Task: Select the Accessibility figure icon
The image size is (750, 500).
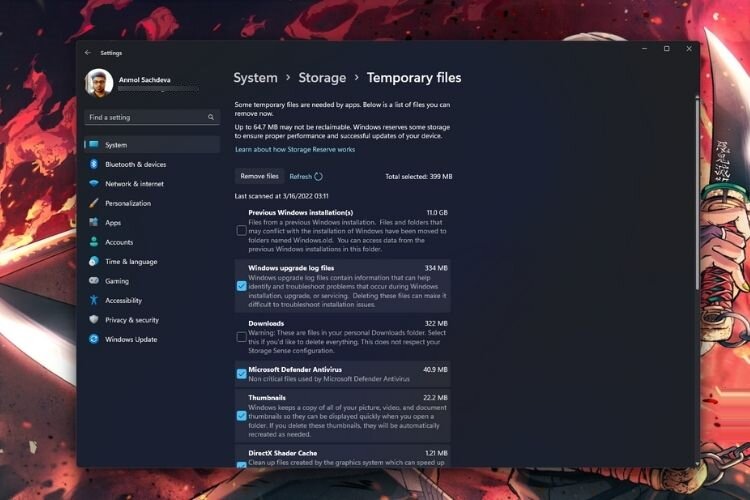Action: [x=94, y=300]
